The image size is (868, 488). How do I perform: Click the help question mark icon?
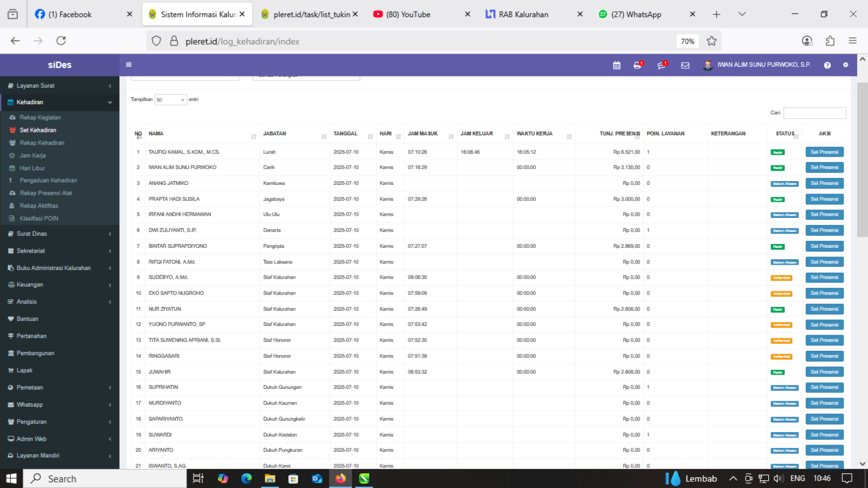coord(827,65)
